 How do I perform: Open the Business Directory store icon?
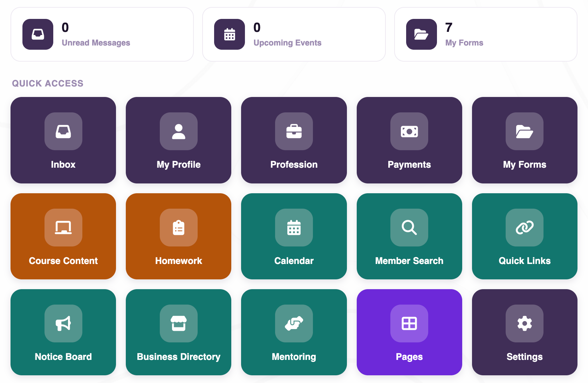179,323
